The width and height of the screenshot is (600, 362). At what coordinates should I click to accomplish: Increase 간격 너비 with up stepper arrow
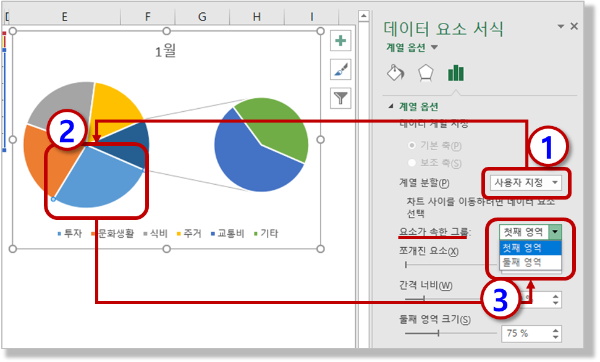point(556,296)
